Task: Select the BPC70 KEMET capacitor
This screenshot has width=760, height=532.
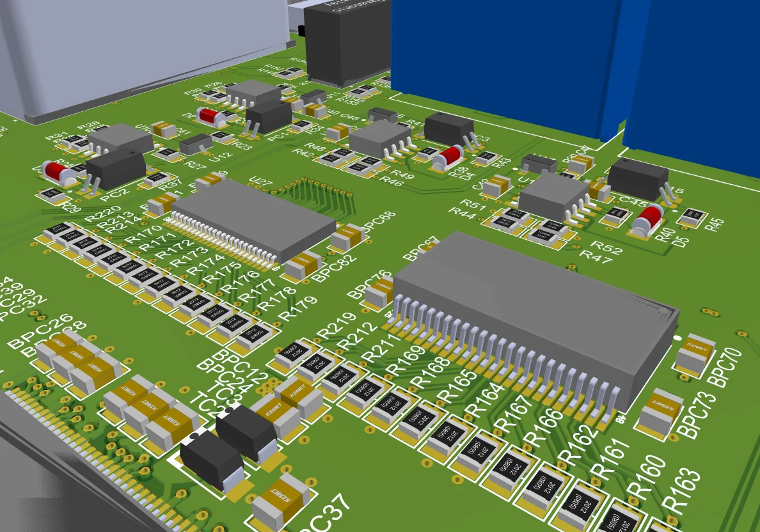Action: pyautogui.click(x=695, y=355)
